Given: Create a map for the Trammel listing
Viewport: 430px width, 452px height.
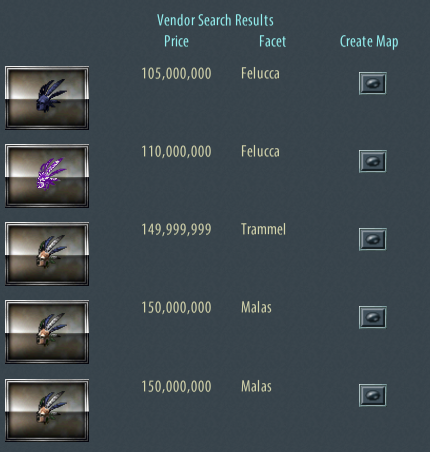Looking at the screenshot, I should 373,239.
